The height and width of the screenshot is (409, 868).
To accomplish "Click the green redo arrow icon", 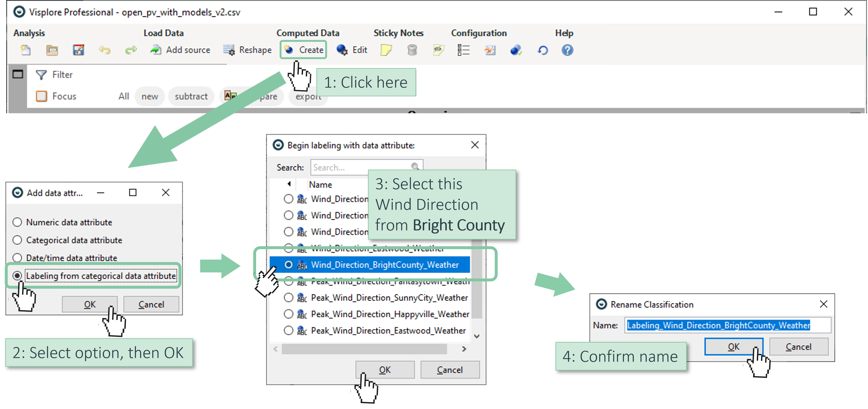I will pyautogui.click(x=131, y=50).
